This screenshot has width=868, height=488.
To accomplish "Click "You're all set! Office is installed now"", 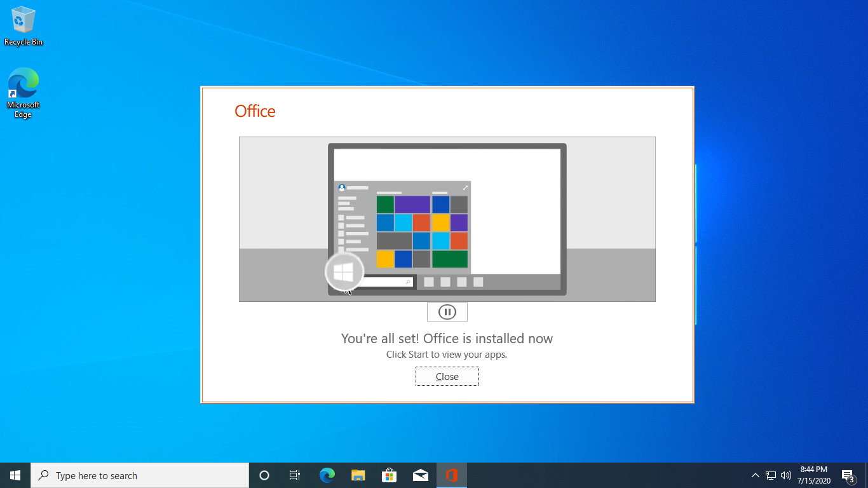I will point(447,339).
